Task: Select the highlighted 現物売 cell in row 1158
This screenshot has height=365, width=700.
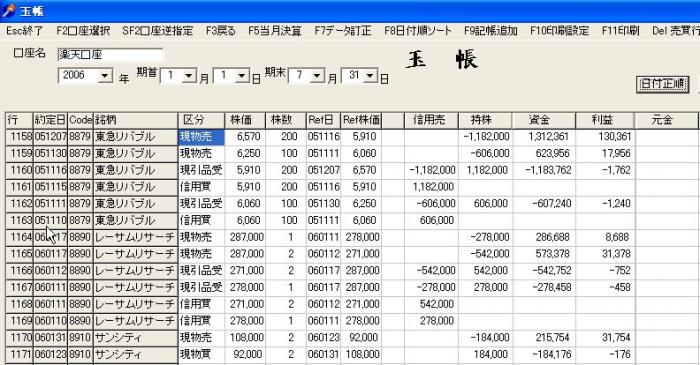Action: coord(201,137)
